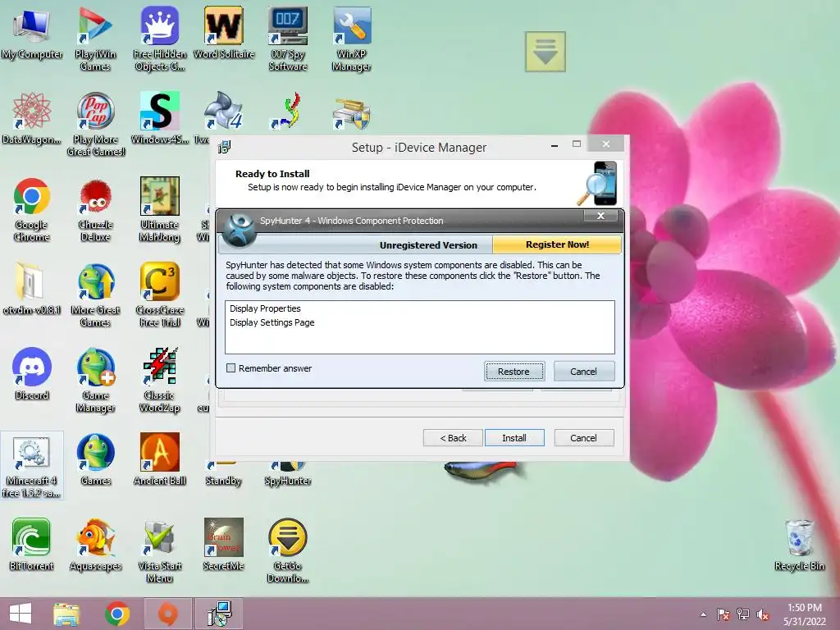Screen dimensions: 840x630
Task: Open Action Center flag tray icon
Action: tap(724, 614)
